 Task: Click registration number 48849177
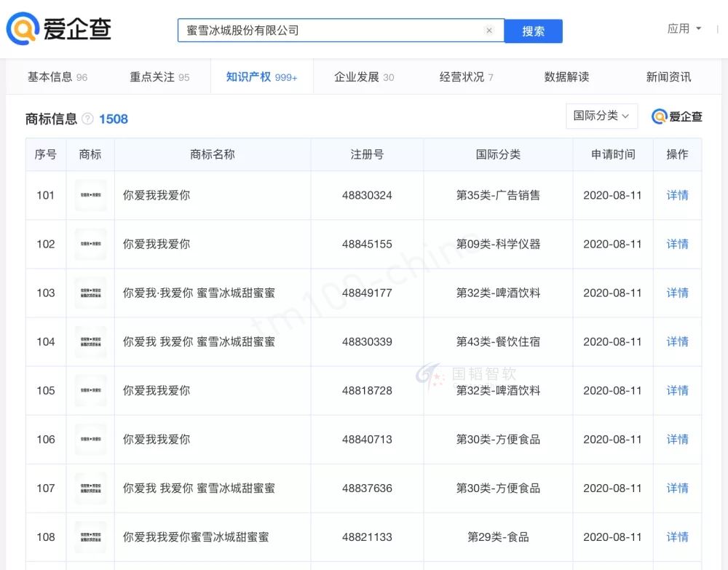click(x=367, y=293)
